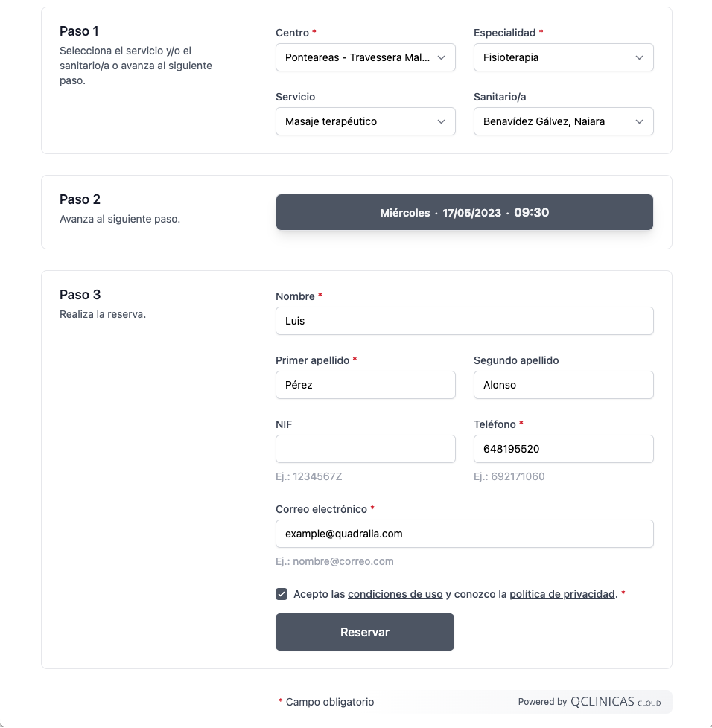Screen dimensions: 712x728
Task: Click the QCLINICAS Cloud logo
Action: click(614, 702)
